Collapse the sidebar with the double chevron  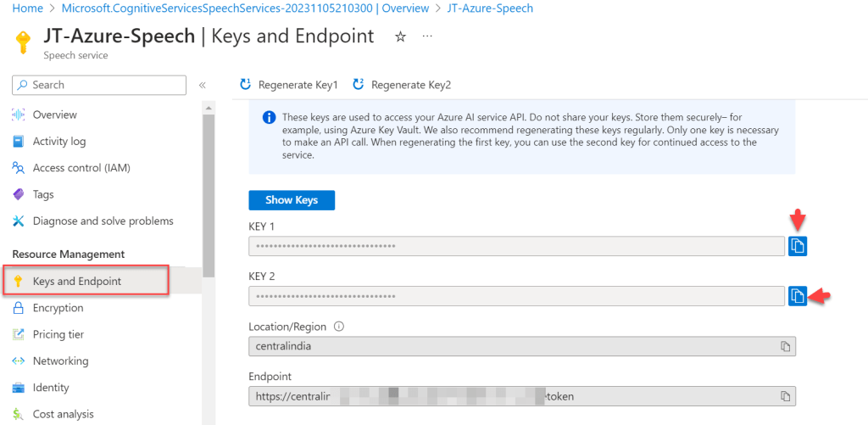click(x=202, y=85)
